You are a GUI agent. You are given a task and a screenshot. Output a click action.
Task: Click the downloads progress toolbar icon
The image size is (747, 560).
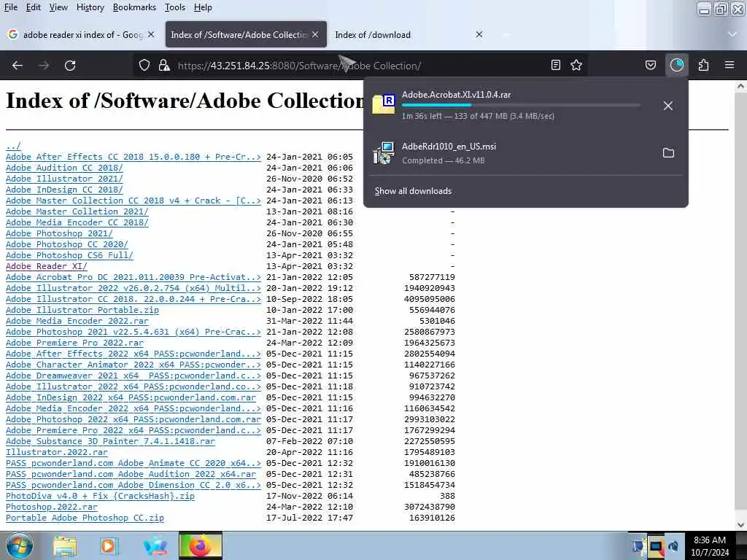click(x=677, y=65)
